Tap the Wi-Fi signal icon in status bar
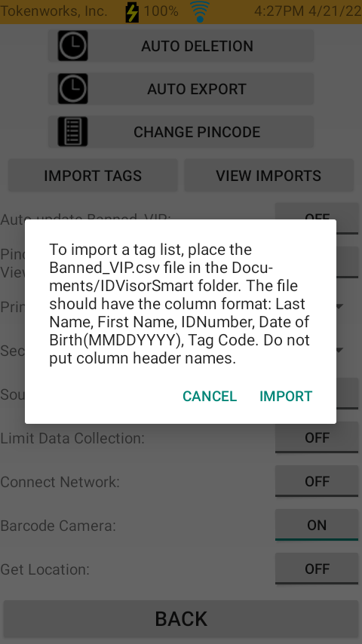This screenshot has height=644, width=362. (x=200, y=11)
